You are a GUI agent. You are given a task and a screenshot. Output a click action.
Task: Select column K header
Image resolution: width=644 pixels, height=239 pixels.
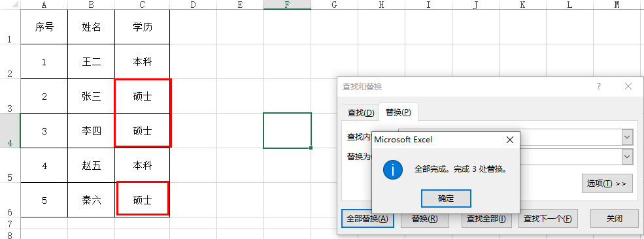pyautogui.click(x=523, y=5)
